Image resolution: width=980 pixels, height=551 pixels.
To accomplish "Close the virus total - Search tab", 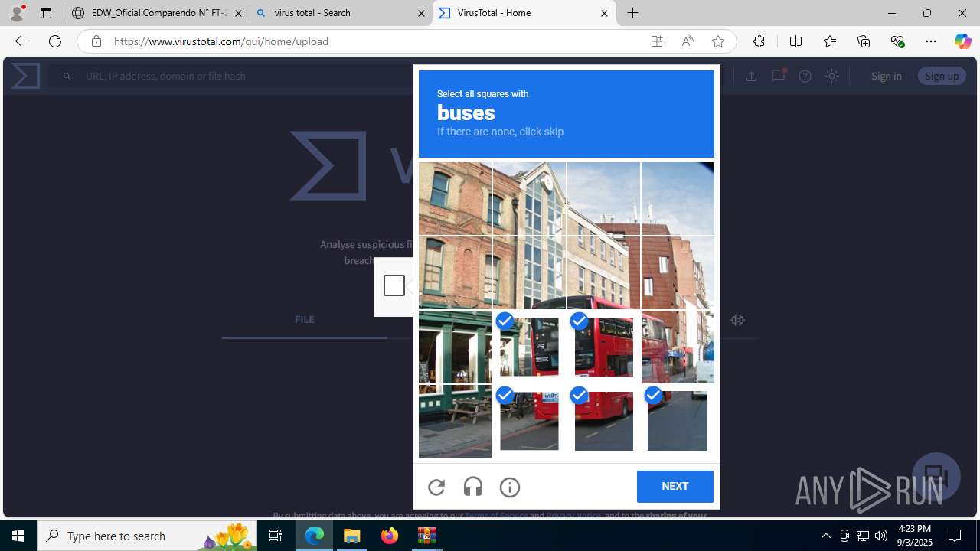I will pos(421,13).
